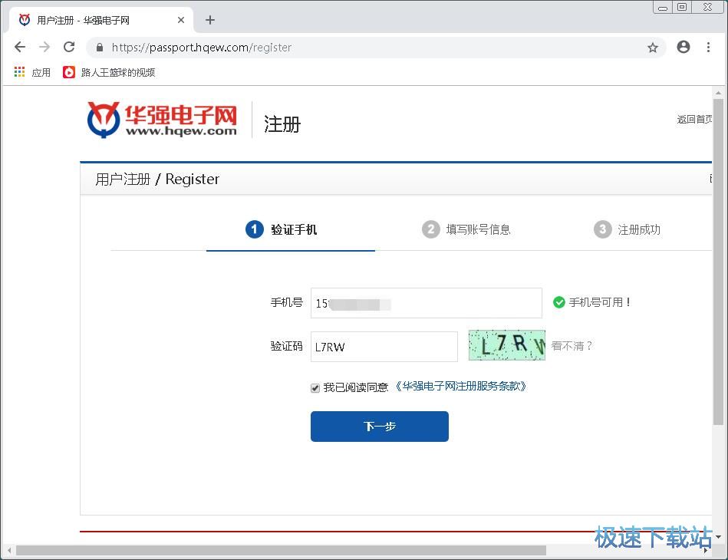Image resolution: width=728 pixels, height=560 pixels.
Task: Open 路人王篮球的视频 bookmark
Action: pyautogui.click(x=110, y=72)
